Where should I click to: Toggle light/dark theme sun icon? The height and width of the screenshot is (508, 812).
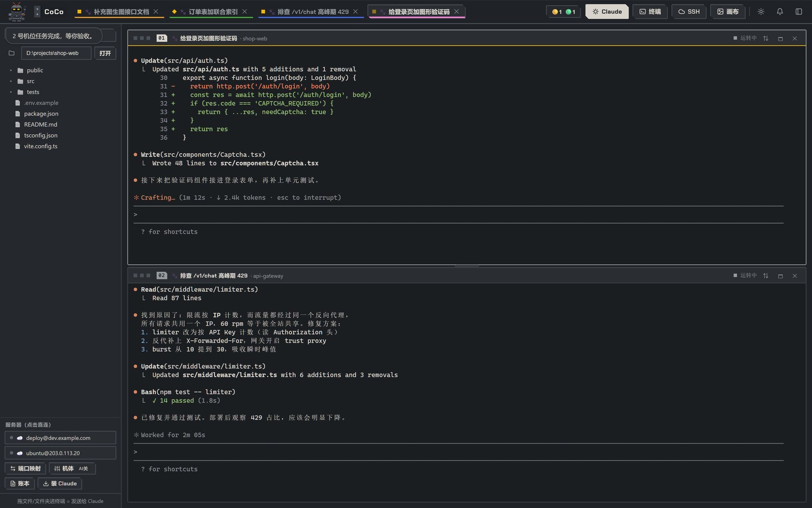point(761,12)
